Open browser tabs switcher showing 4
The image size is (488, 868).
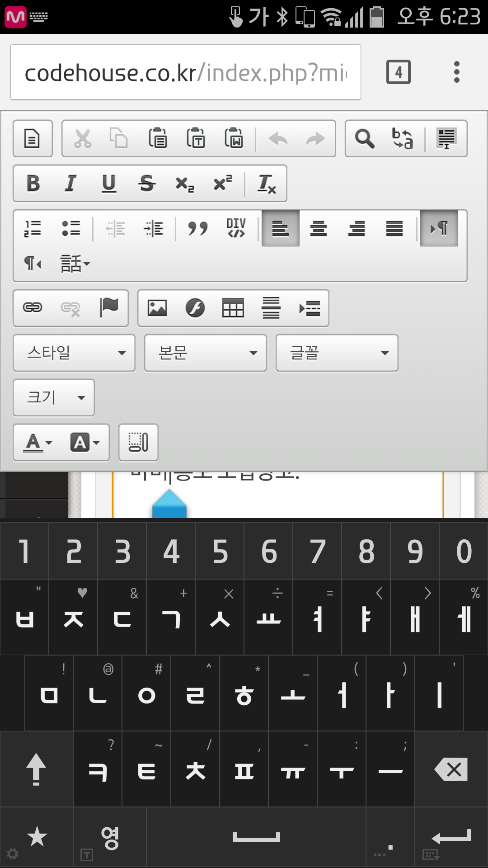click(399, 72)
